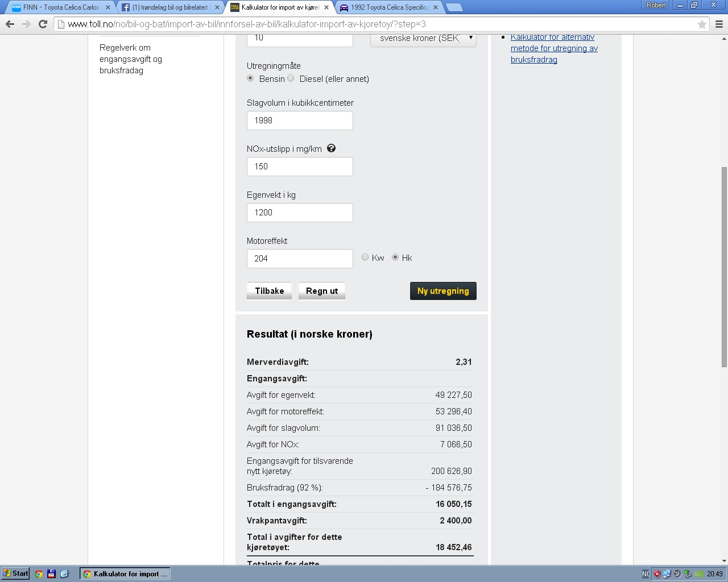Click the Regn ut button

click(x=322, y=291)
